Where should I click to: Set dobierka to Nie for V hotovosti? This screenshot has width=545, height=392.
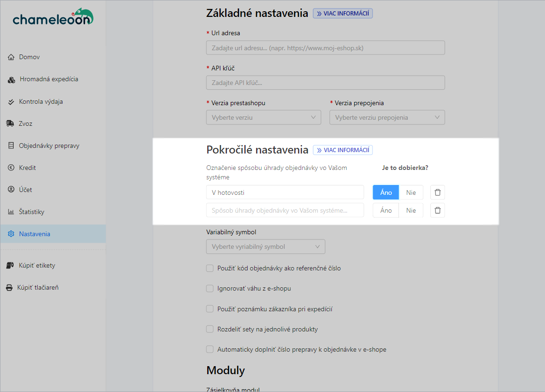(x=411, y=192)
